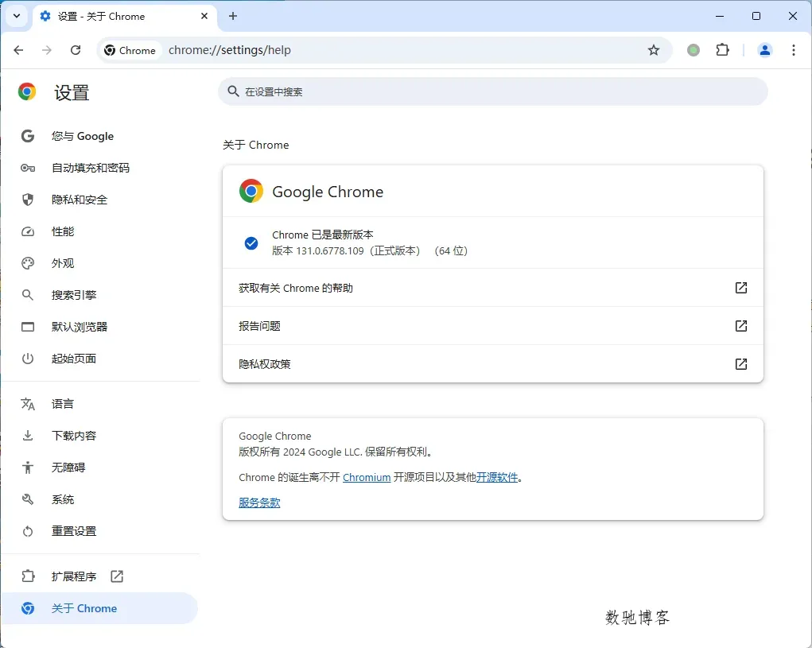This screenshot has width=812, height=648.
Task: Click the shield icon for privacy
Action: (28, 200)
